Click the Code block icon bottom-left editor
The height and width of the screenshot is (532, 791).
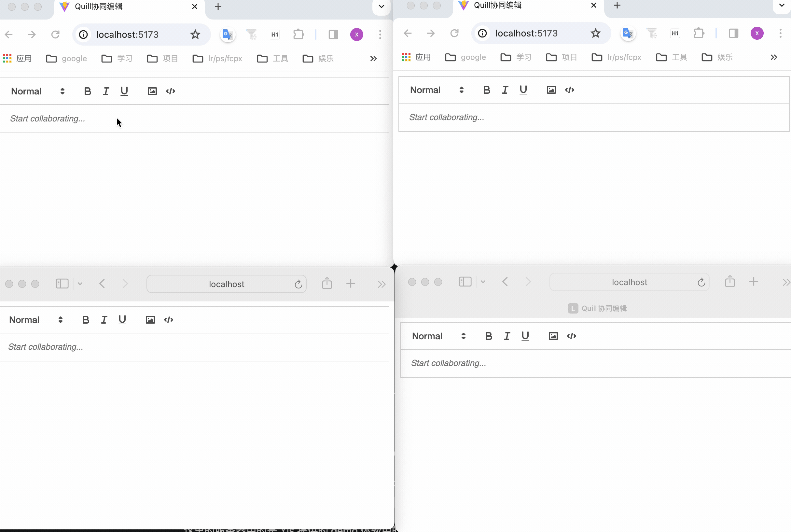coord(169,319)
